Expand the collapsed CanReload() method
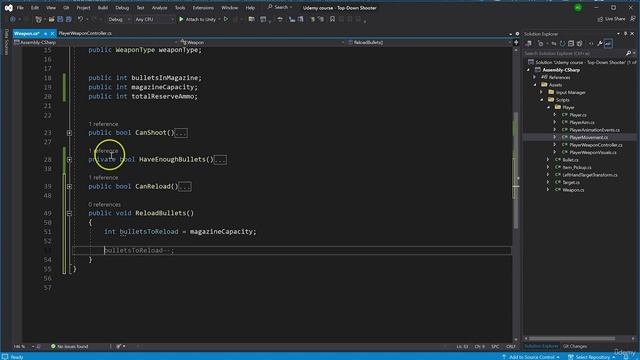This screenshot has width=640, height=360. click(x=69, y=187)
